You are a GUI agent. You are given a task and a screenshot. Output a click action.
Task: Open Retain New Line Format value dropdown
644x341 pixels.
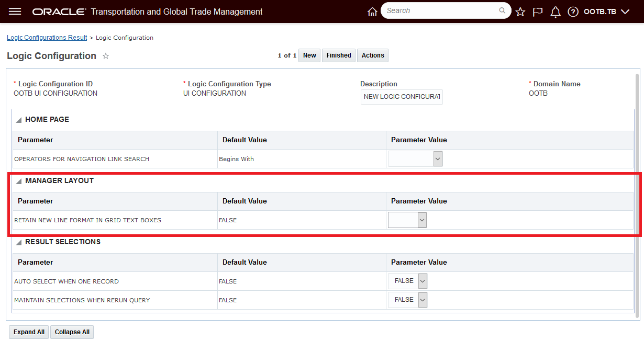point(407,220)
